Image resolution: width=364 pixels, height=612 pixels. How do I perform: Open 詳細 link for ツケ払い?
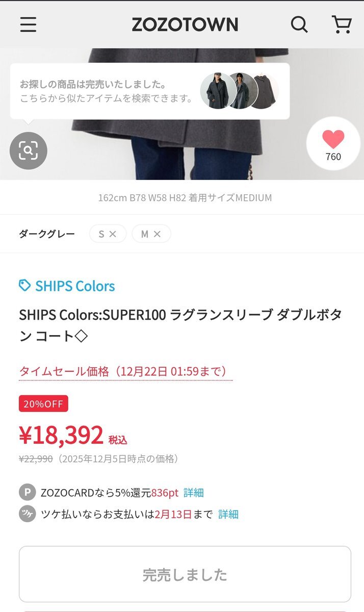click(228, 514)
